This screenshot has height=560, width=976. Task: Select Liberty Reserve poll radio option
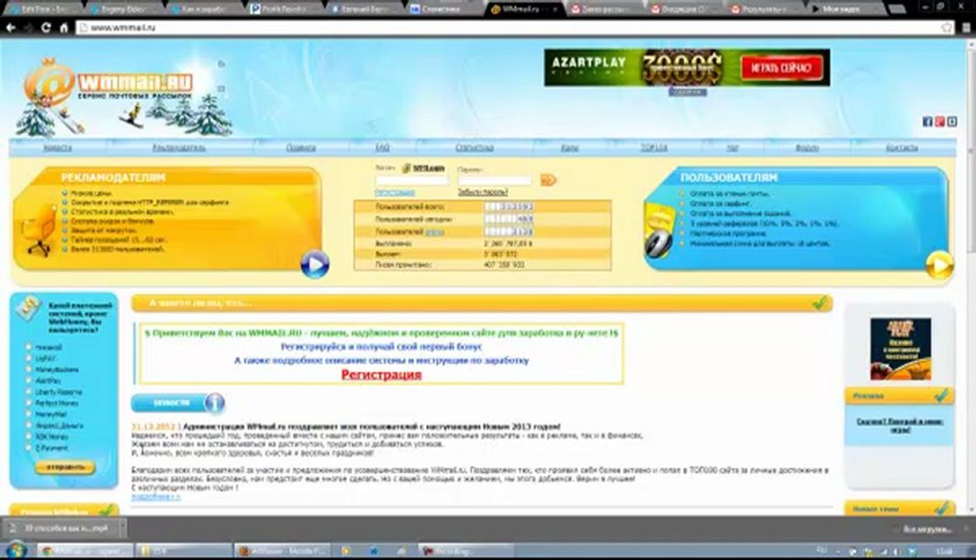[x=29, y=392]
